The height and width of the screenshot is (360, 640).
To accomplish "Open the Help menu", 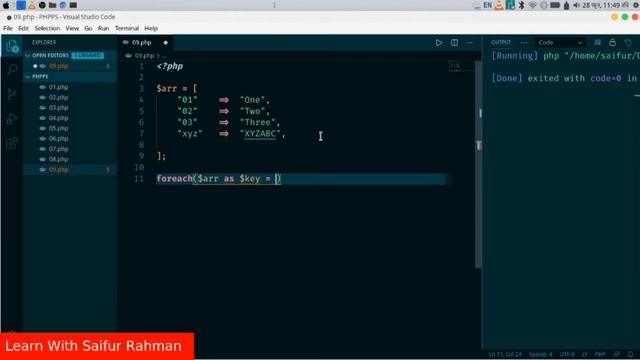I will [x=151, y=28].
